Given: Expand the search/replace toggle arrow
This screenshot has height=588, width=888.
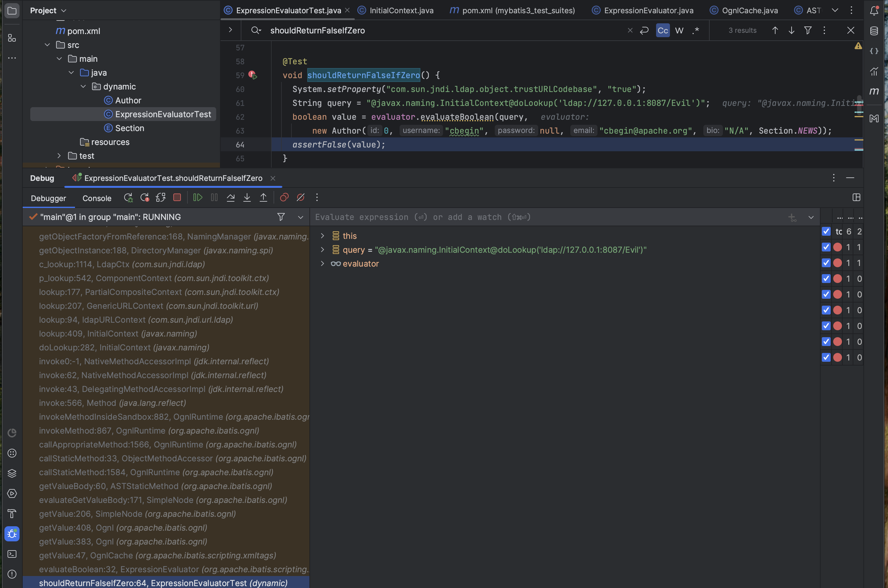Looking at the screenshot, I should (230, 30).
